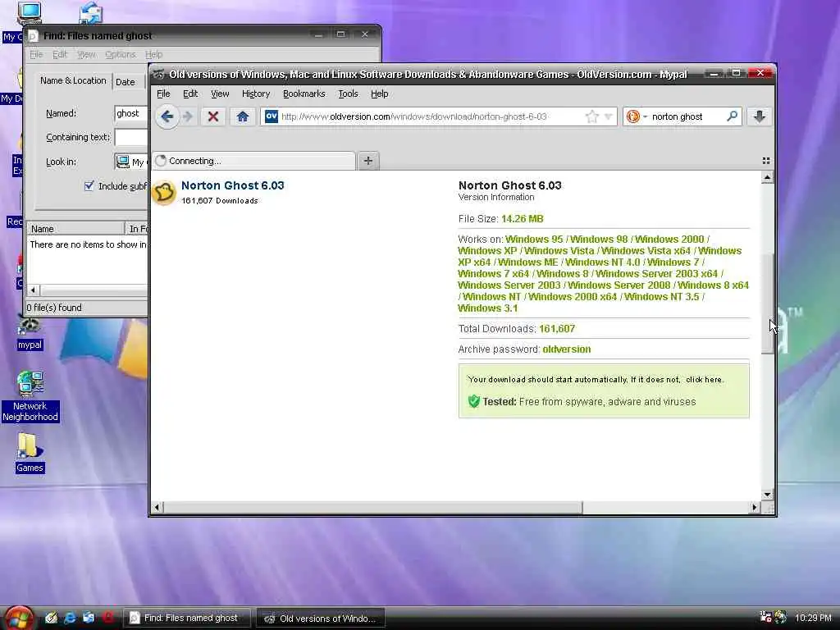Screen dimensions: 840x630
Task: Click the tab groups grid icon
Action: click(x=765, y=161)
